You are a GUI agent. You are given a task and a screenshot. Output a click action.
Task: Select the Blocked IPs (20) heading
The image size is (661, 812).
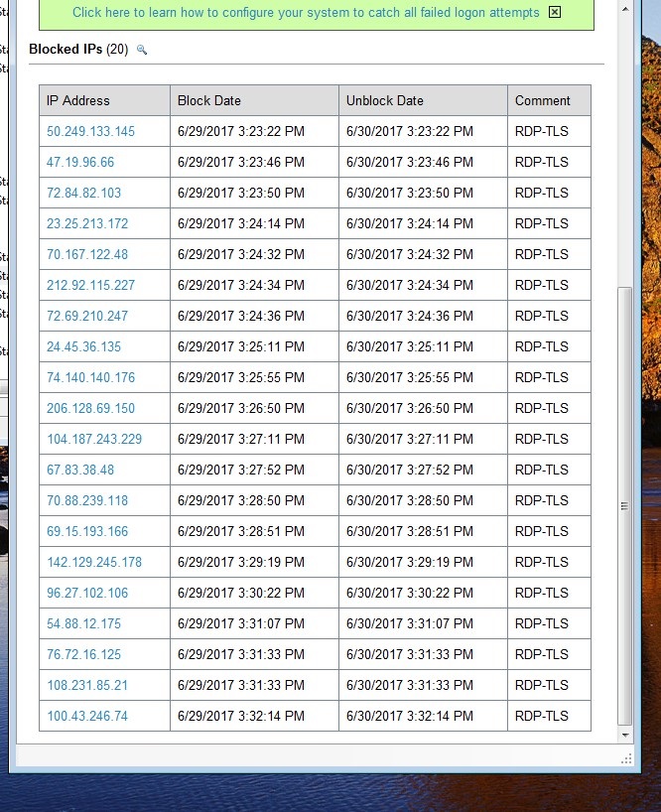(78, 50)
